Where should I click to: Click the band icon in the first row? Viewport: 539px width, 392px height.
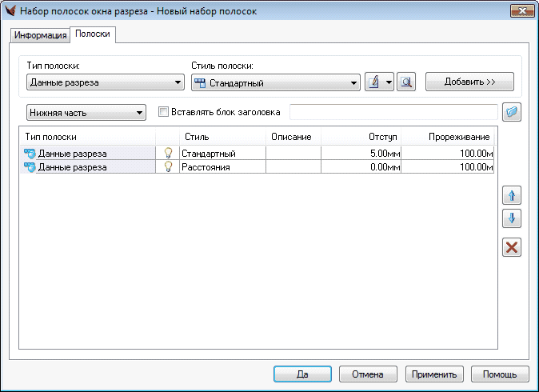[x=30, y=153]
